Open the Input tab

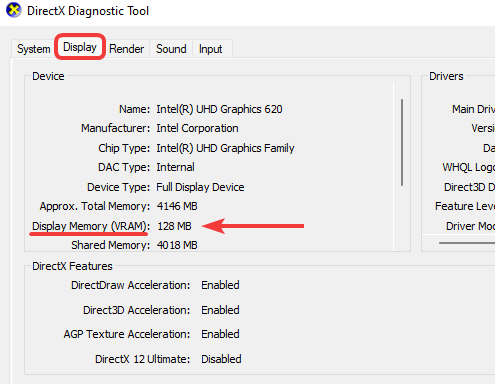(x=210, y=49)
